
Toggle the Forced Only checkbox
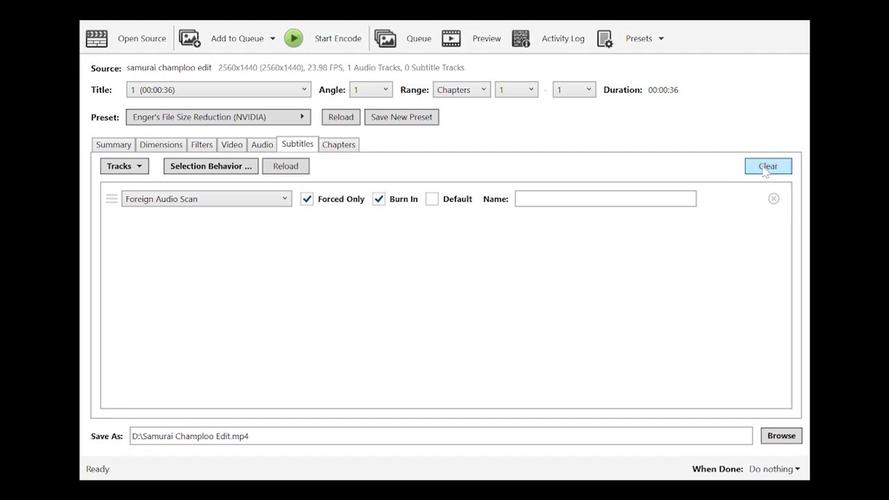click(x=307, y=199)
